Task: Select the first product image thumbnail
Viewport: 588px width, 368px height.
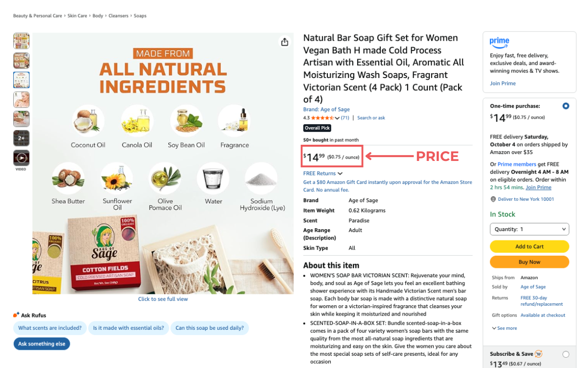Action: (22, 41)
